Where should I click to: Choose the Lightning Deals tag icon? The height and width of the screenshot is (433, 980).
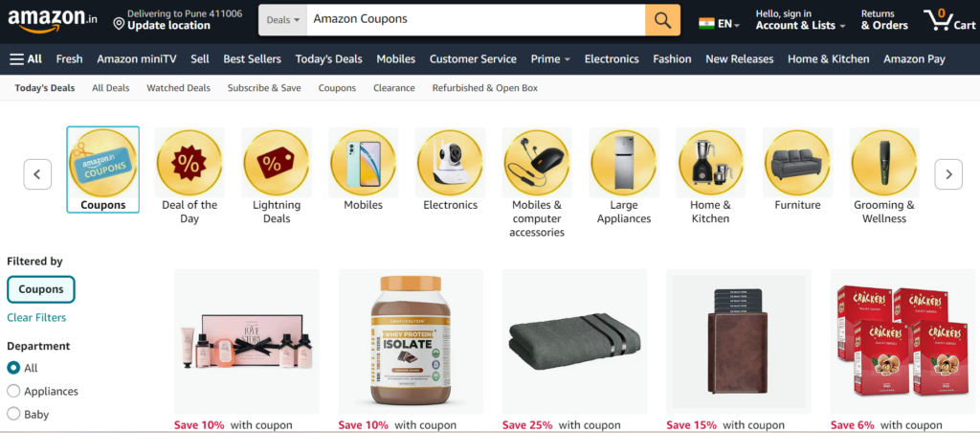[x=277, y=163]
